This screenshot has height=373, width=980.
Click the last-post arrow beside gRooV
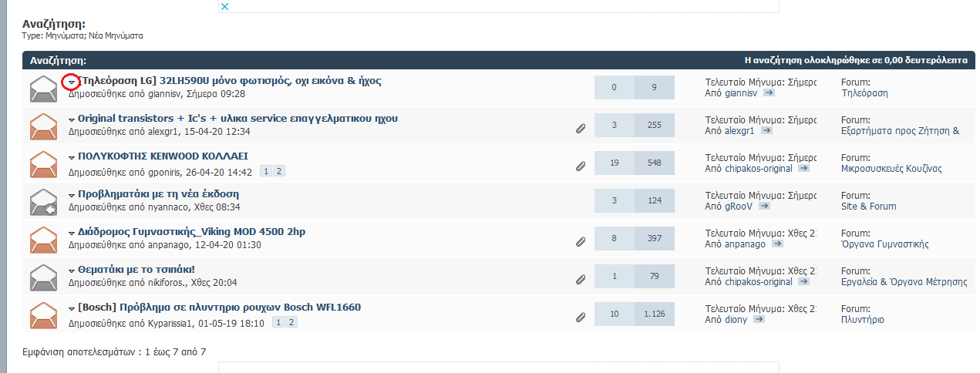point(764,207)
